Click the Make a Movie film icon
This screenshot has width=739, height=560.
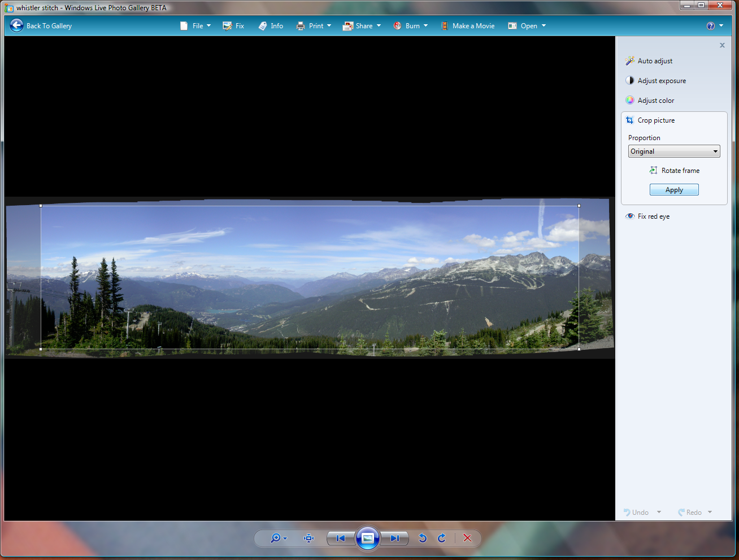pyautogui.click(x=445, y=26)
